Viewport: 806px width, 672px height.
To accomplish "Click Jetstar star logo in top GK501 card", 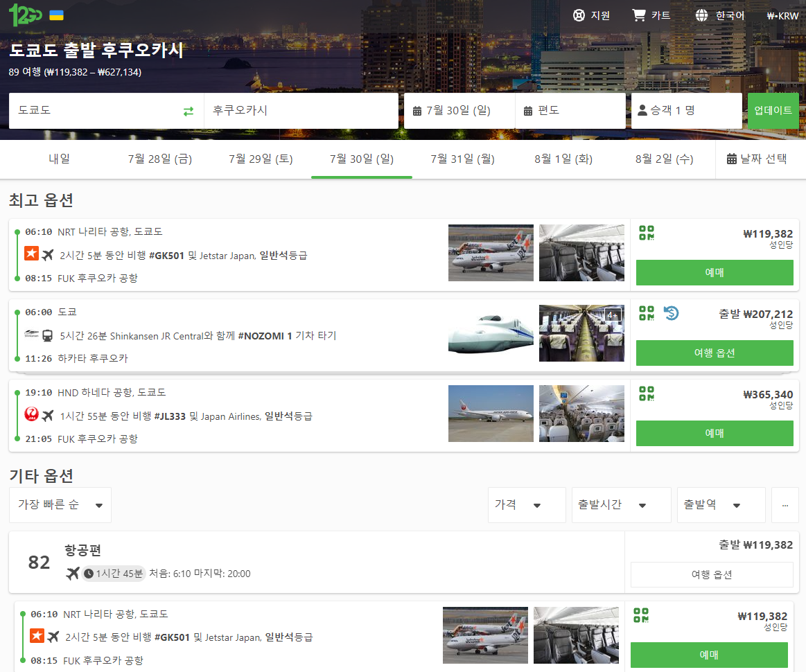I will [31, 254].
